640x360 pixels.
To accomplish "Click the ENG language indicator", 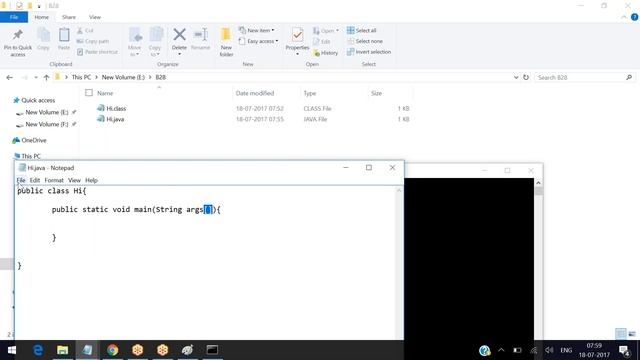I will point(566,350).
